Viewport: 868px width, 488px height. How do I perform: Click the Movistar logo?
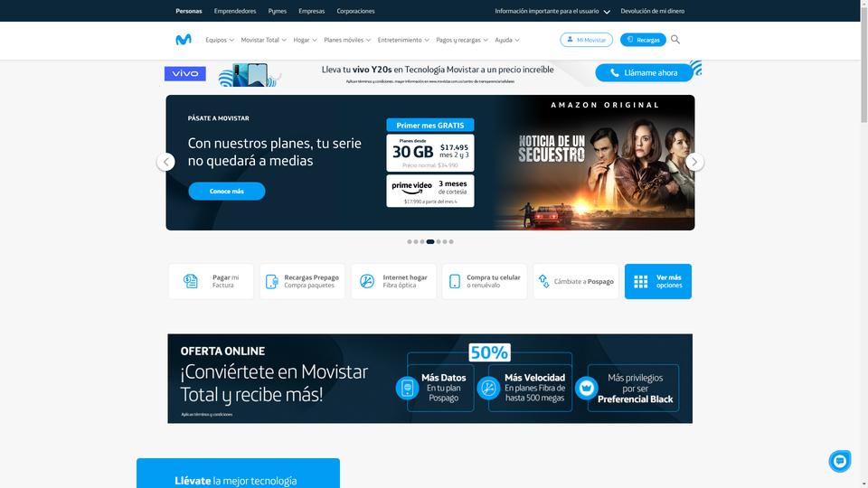click(x=184, y=40)
